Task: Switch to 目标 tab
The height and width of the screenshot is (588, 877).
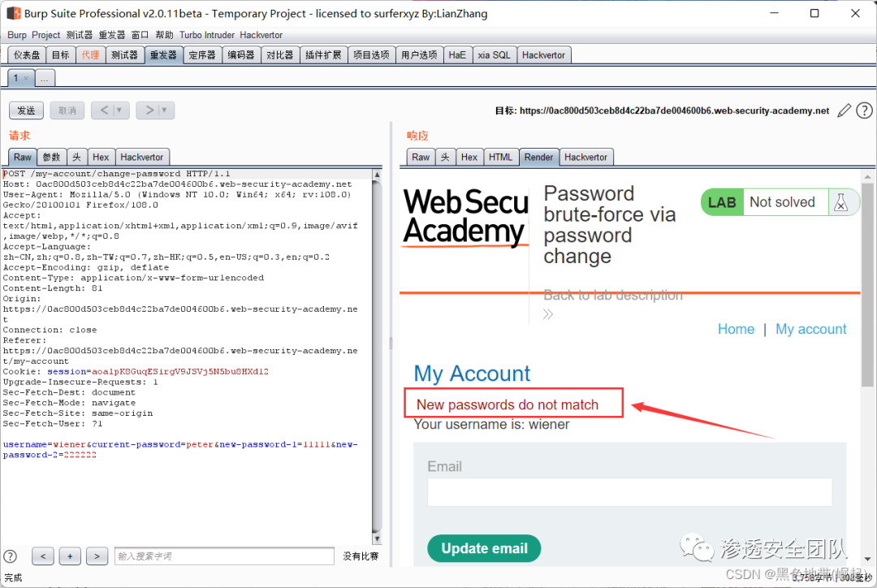Action: click(x=60, y=55)
